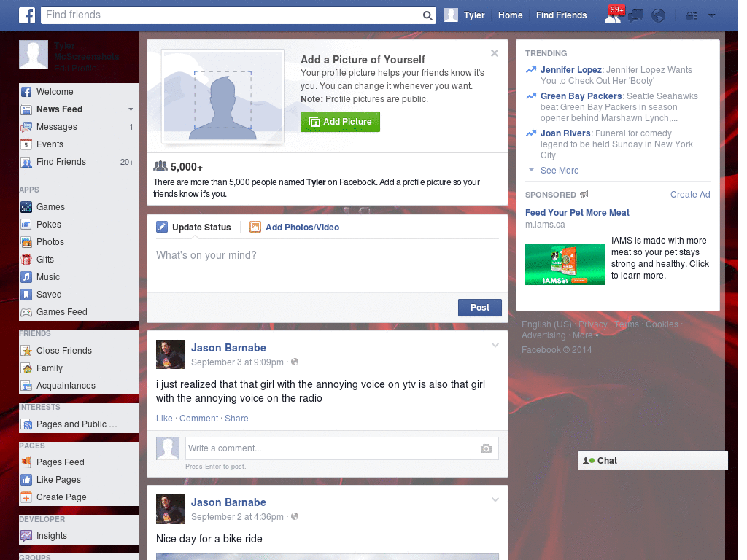Click the search magnifier icon
Screen dimensions: 747x560
(427, 15)
